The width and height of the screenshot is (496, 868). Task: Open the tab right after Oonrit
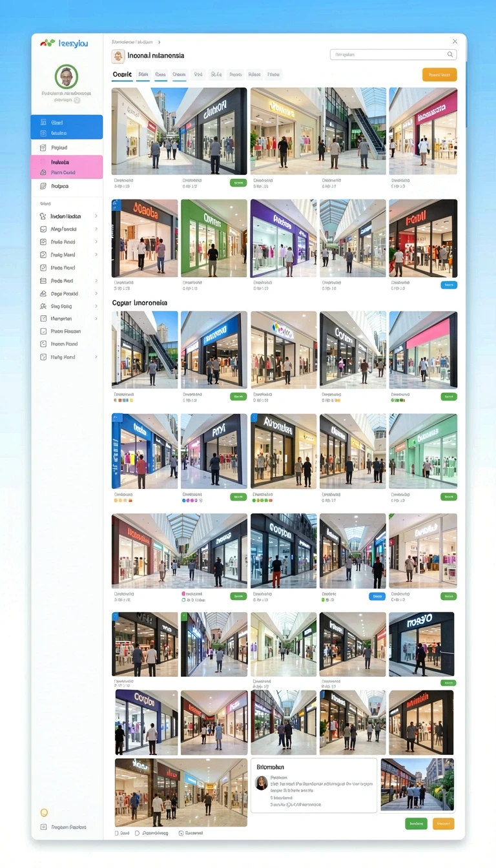click(x=143, y=75)
